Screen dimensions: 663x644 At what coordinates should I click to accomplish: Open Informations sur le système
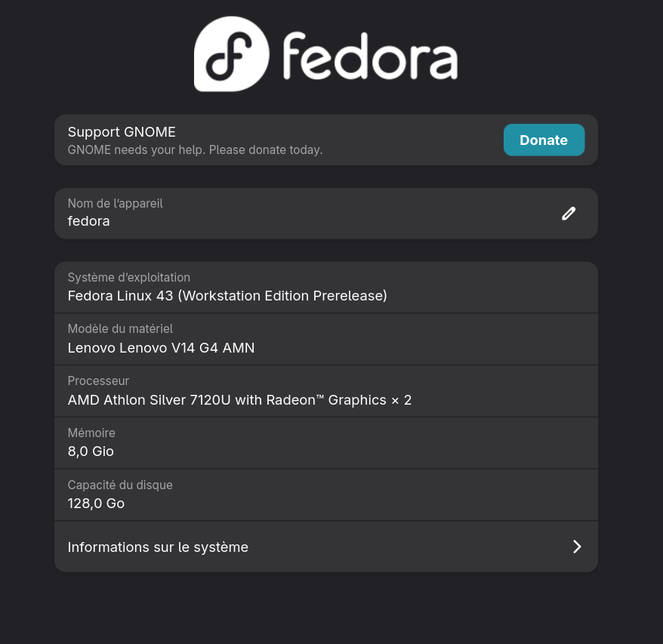click(x=158, y=547)
